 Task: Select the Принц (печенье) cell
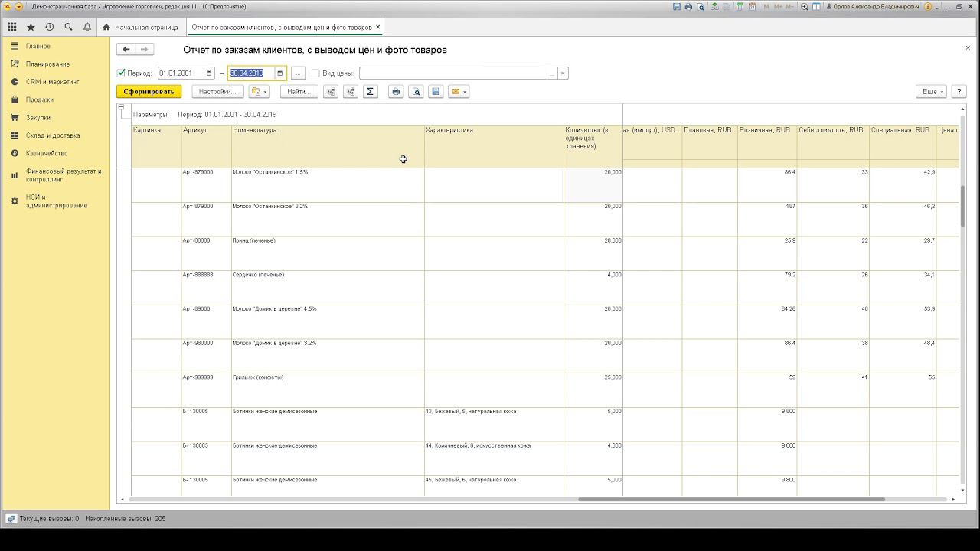[x=328, y=253]
